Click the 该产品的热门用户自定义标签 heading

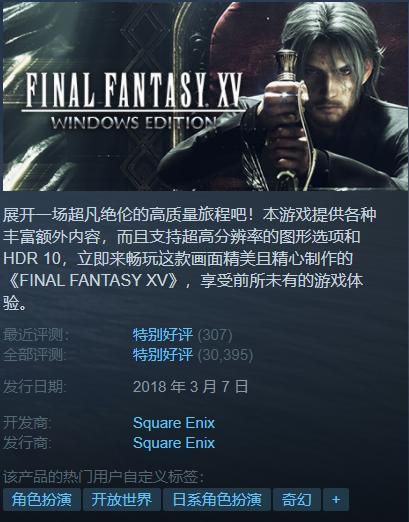(104, 477)
